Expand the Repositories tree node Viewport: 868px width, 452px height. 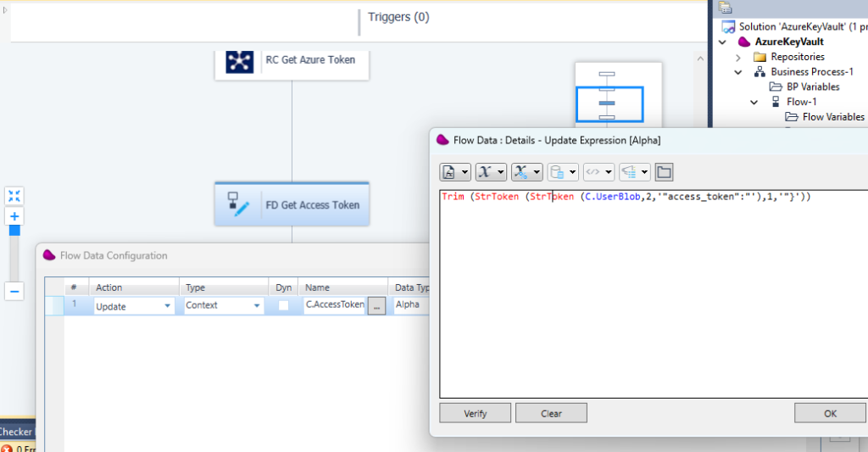click(x=738, y=57)
